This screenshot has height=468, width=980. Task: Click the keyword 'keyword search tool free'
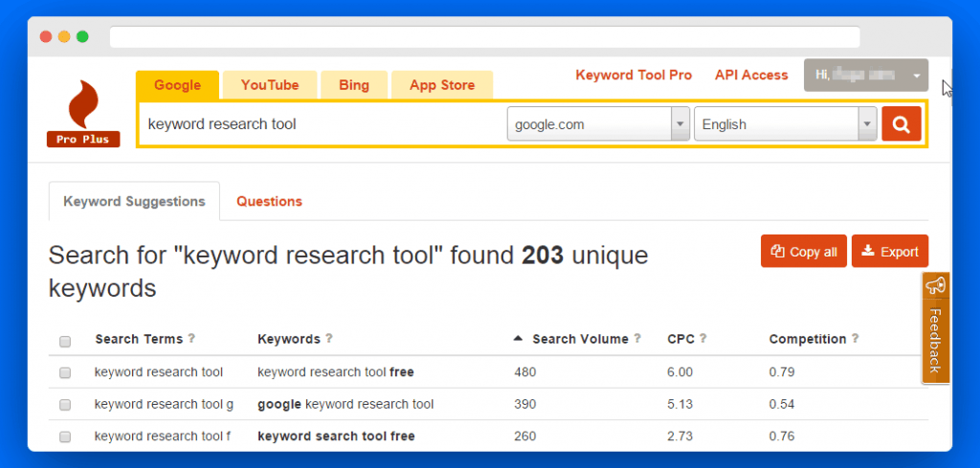[x=336, y=436]
